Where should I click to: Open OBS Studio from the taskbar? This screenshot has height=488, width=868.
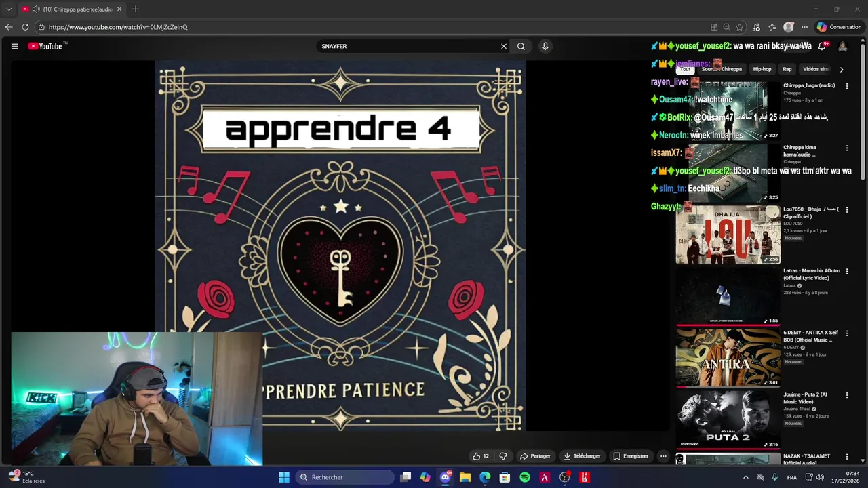(x=564, y=477)
